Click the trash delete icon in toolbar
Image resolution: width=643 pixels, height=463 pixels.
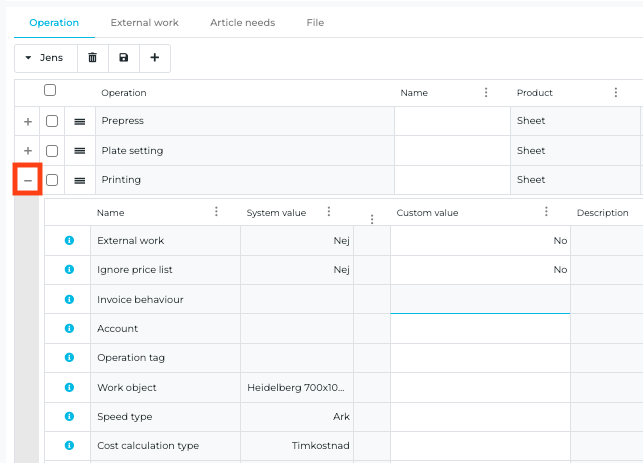pyautogui.click(x=93, y=58)
